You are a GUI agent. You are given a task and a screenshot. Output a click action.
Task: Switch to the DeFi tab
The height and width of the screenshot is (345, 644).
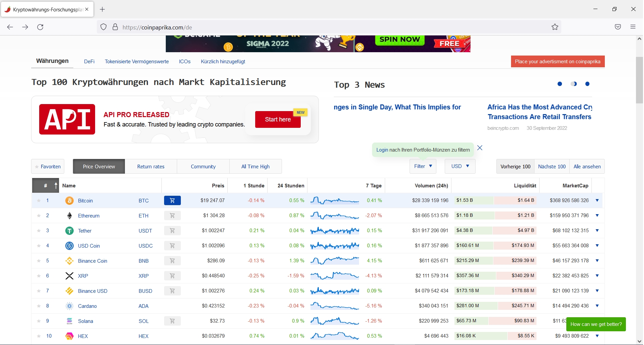click(89, 62)
